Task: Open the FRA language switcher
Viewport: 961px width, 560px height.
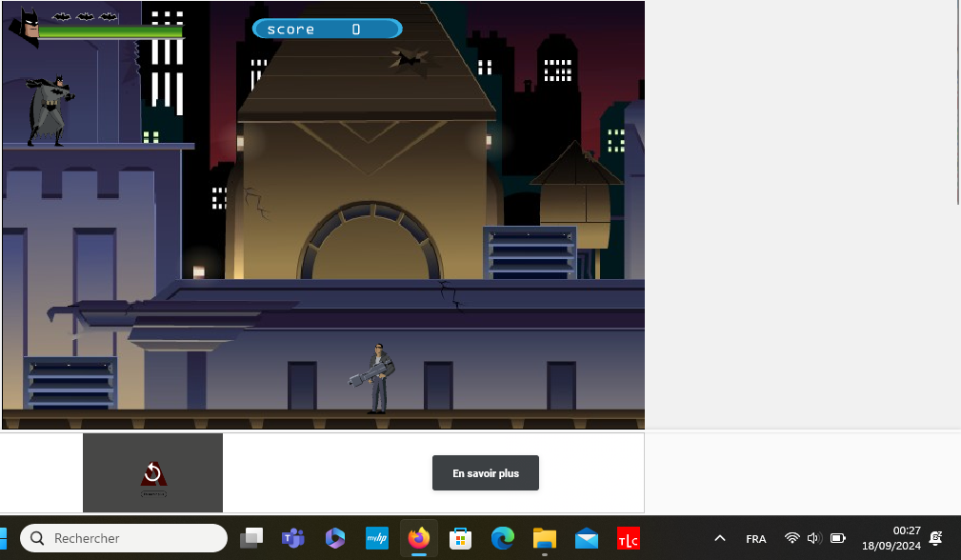Action: (x=756, y=539)
